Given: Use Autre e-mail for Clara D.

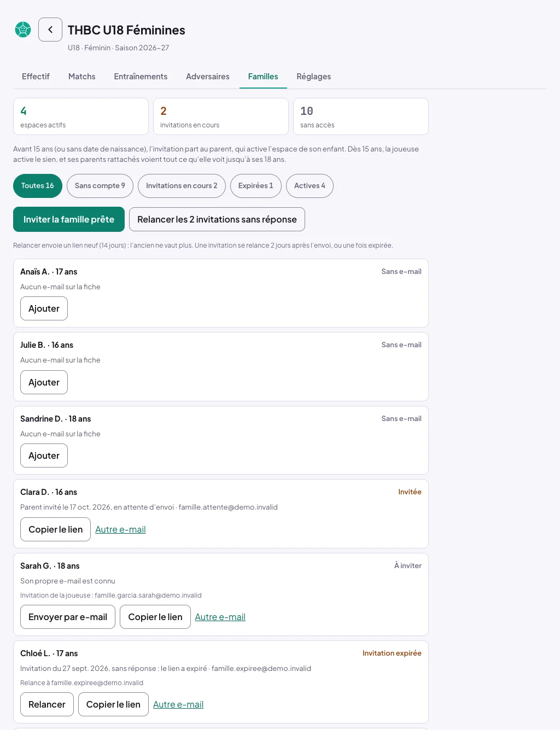Looking at the screenshot, I should tap(120, 529).
